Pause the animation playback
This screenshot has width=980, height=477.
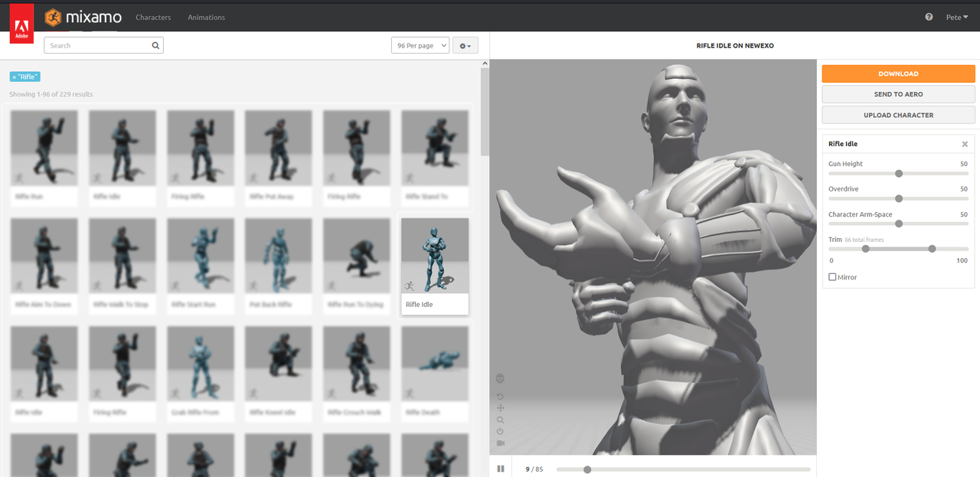point(501,469)
